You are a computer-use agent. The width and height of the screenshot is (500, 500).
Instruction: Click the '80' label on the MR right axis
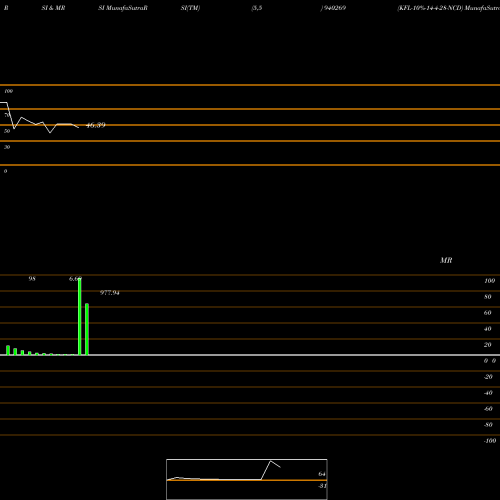[488, 297]
